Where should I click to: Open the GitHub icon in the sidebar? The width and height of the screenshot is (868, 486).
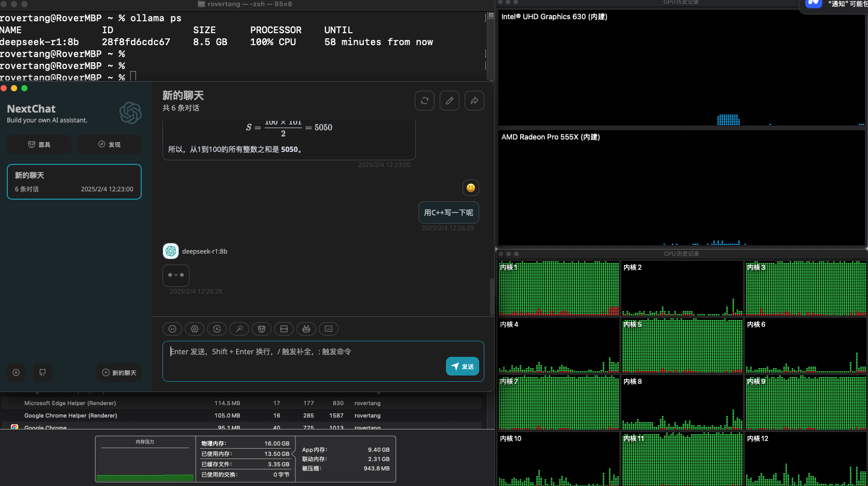pos(43,372)
